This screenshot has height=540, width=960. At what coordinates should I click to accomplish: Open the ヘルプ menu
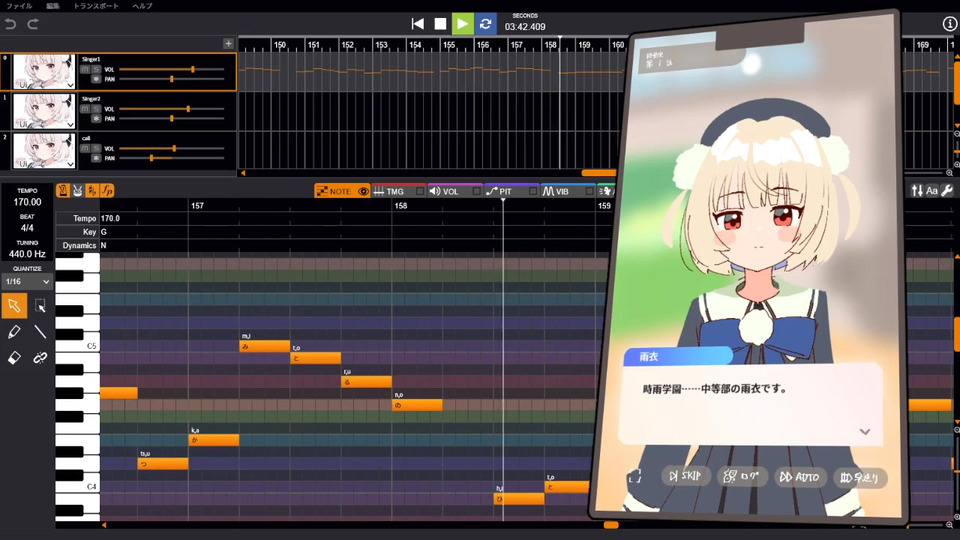[x=143, y=6]
